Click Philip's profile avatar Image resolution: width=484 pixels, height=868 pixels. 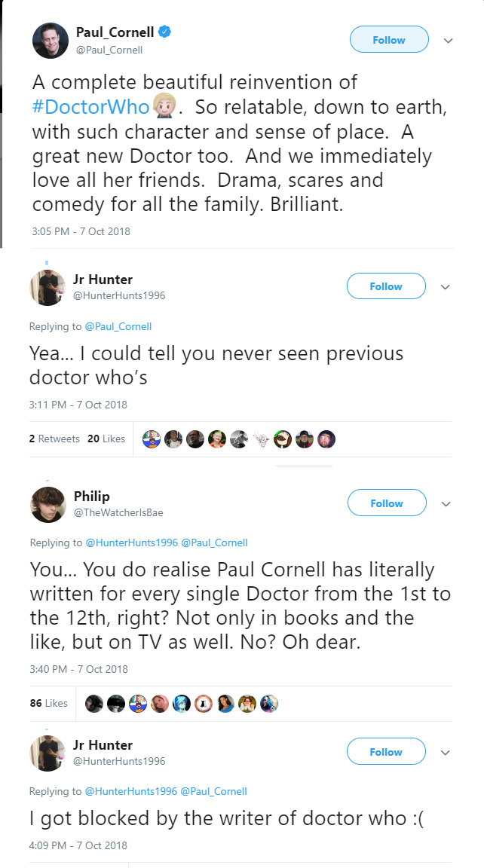[47, 504]
